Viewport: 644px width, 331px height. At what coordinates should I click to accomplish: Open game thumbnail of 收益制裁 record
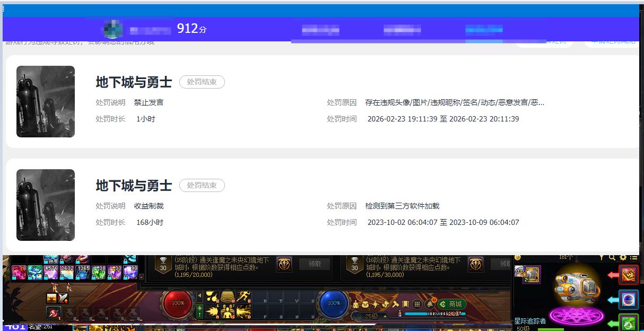click(46, 205)
